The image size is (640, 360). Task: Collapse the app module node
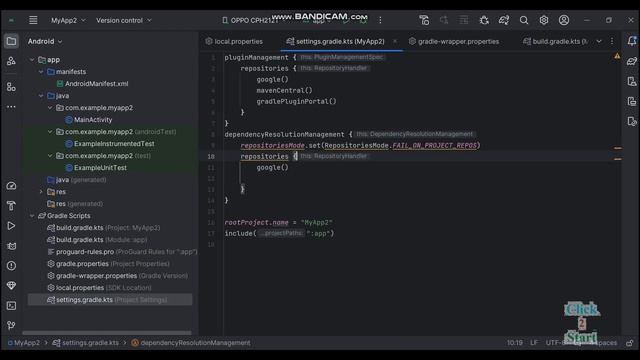[32, 60]
